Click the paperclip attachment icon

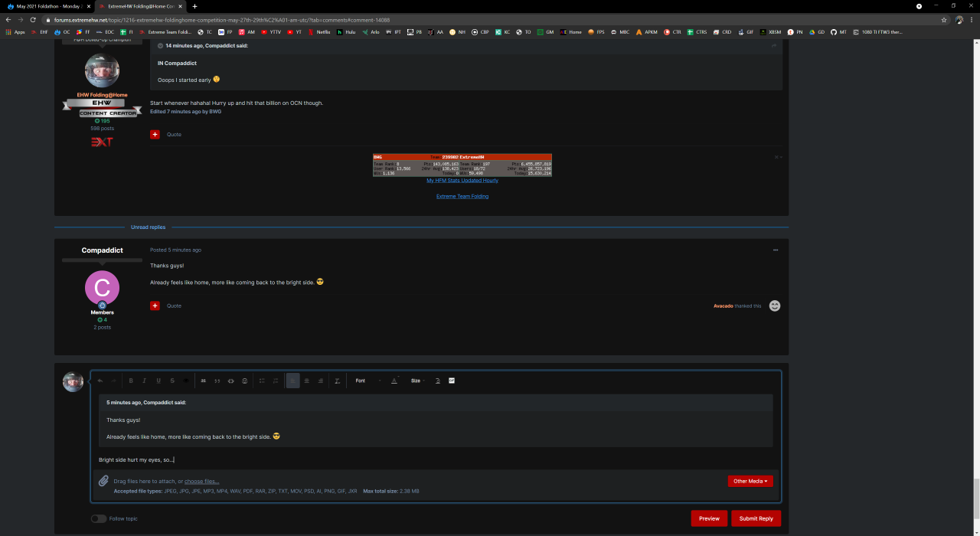103,481
